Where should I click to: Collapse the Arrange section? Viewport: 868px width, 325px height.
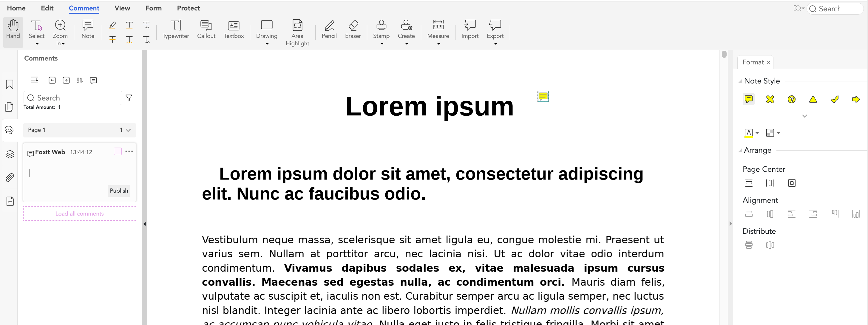(x=740, y=151)
